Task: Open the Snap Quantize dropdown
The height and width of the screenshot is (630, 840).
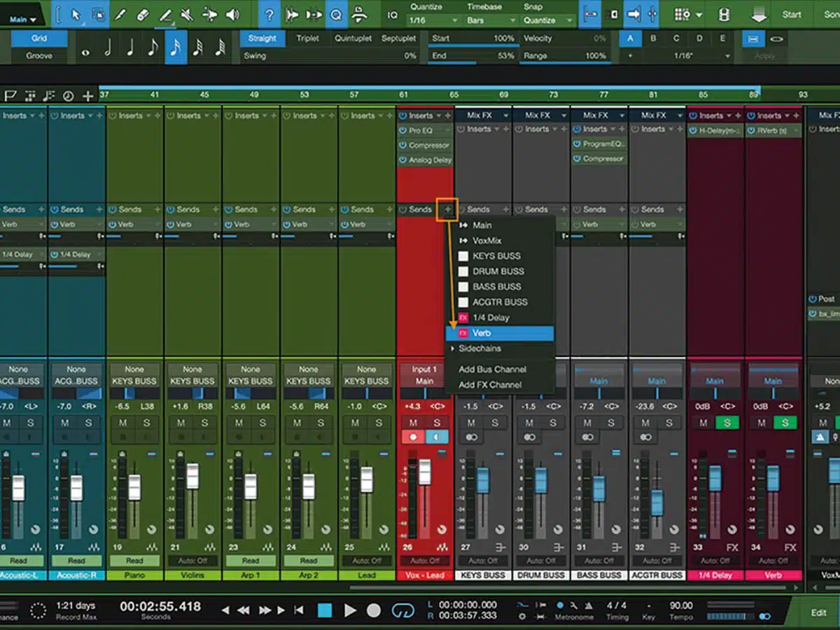Action: (547, 20)
